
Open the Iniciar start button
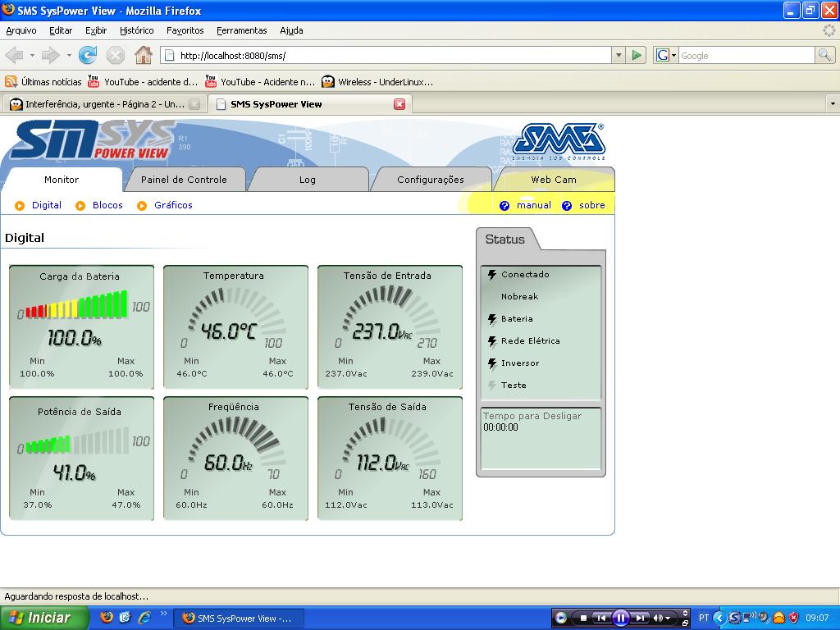44,619
